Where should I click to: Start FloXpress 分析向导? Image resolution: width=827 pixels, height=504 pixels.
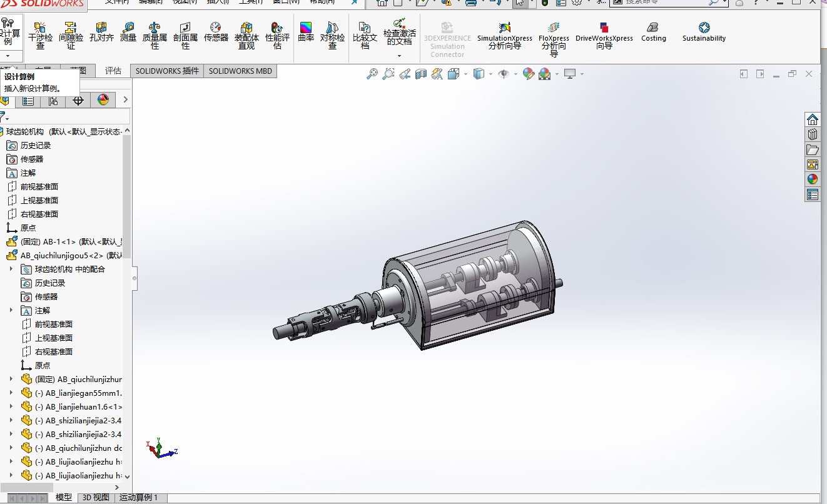coord(554,39)
